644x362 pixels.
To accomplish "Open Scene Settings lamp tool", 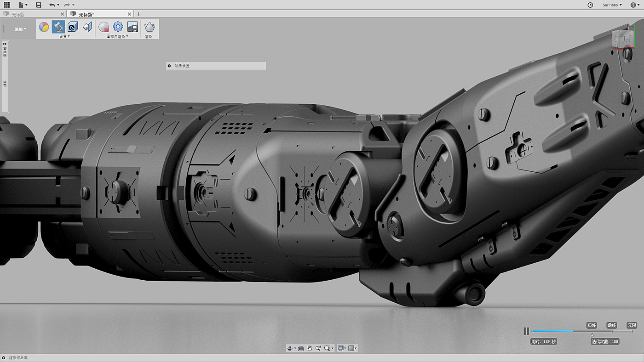I will [x=58, y=27].
